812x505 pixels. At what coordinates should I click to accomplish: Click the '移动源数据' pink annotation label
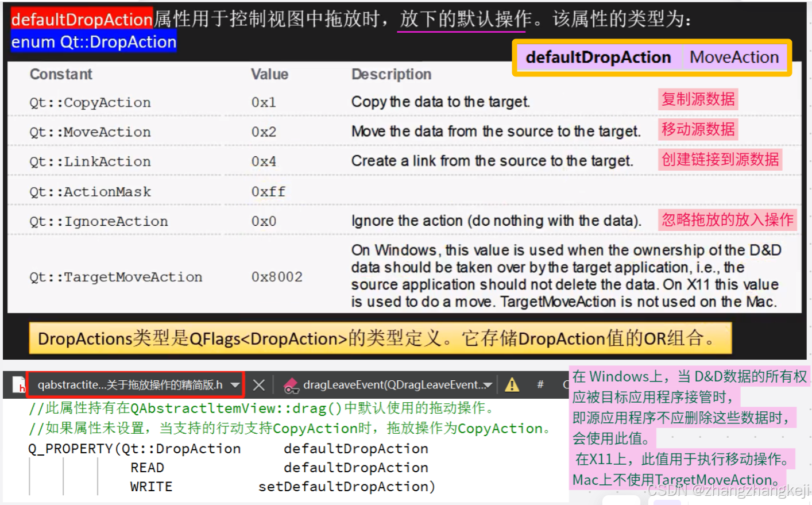[x=698, y=129]
